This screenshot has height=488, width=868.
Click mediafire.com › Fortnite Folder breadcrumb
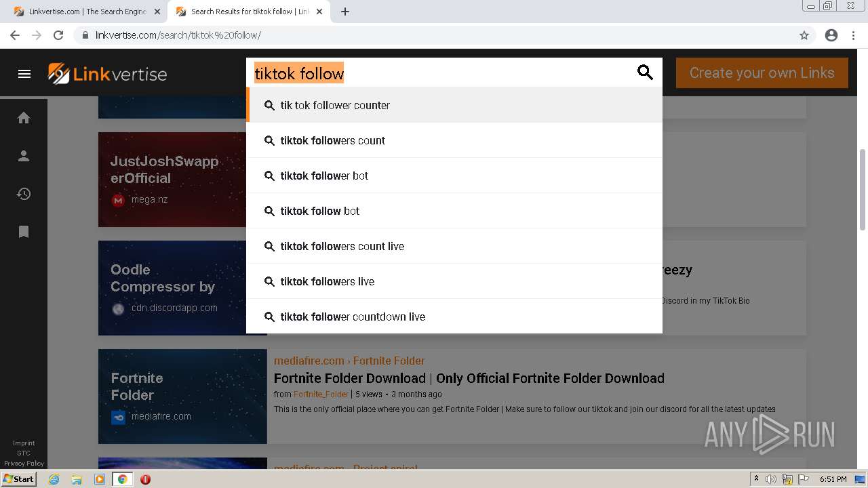point(349,361)
